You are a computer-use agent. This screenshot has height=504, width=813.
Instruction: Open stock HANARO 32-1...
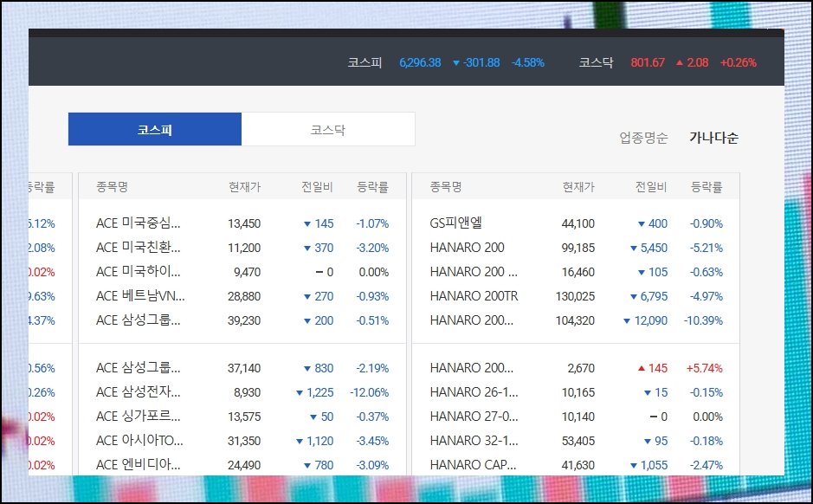tap(474, 441)
